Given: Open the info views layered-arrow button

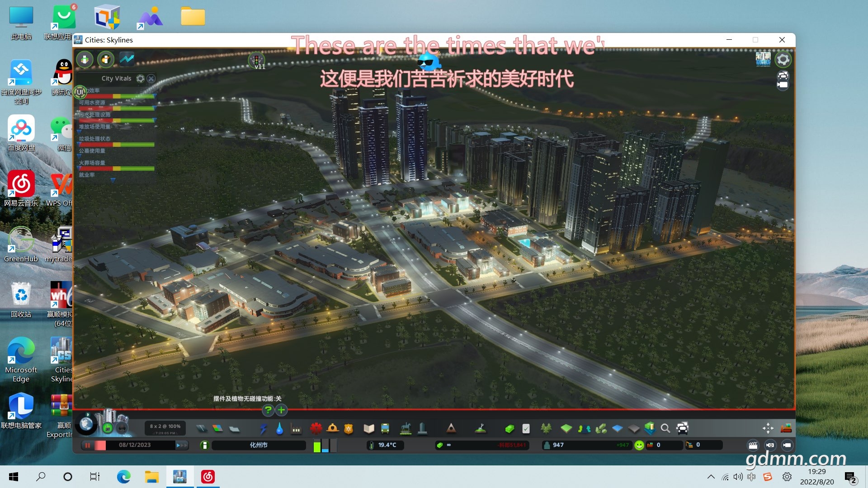Looking at the screenshot, I should 85,59.
